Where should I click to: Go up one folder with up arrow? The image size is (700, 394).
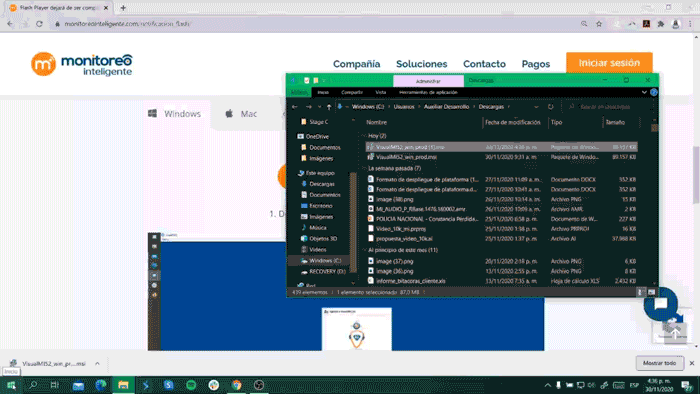click(x=329, y=107)
